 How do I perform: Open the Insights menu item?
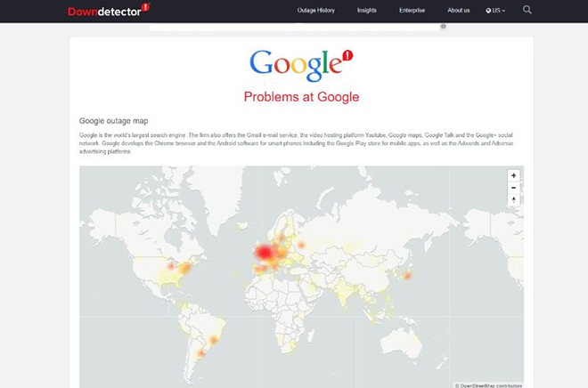pyautogui.click(x=366, y=11)
